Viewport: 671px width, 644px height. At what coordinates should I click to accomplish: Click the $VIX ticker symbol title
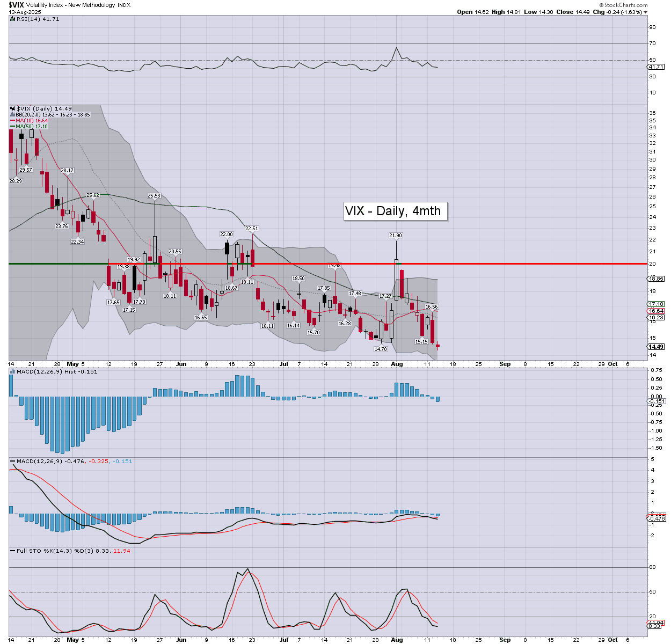pos(16,5)
